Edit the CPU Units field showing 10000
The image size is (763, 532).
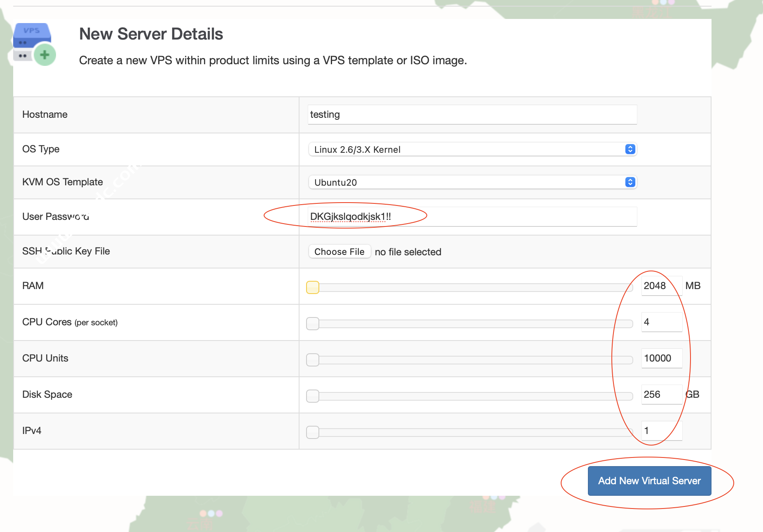[x=661, y=358]
